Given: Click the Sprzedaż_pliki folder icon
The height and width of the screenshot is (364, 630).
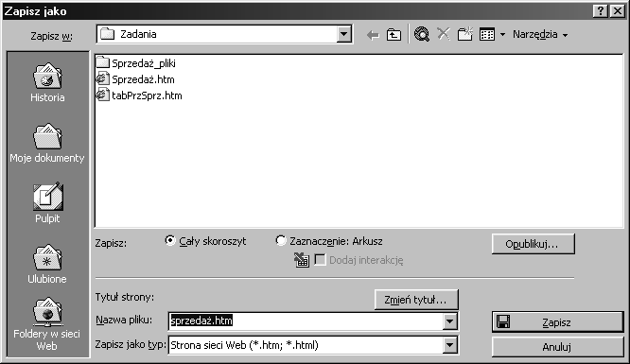Looking at the screenshot, I should pos(103,62).
